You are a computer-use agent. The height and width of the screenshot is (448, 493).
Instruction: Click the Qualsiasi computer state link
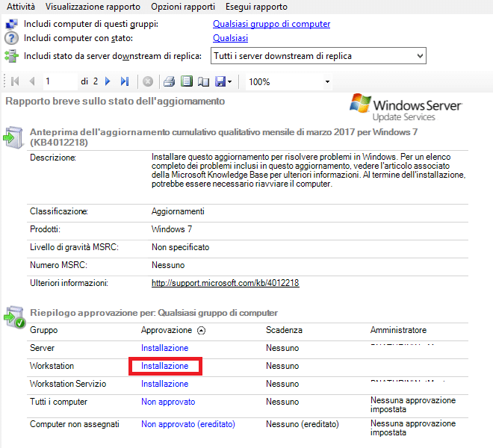point(230,38)
